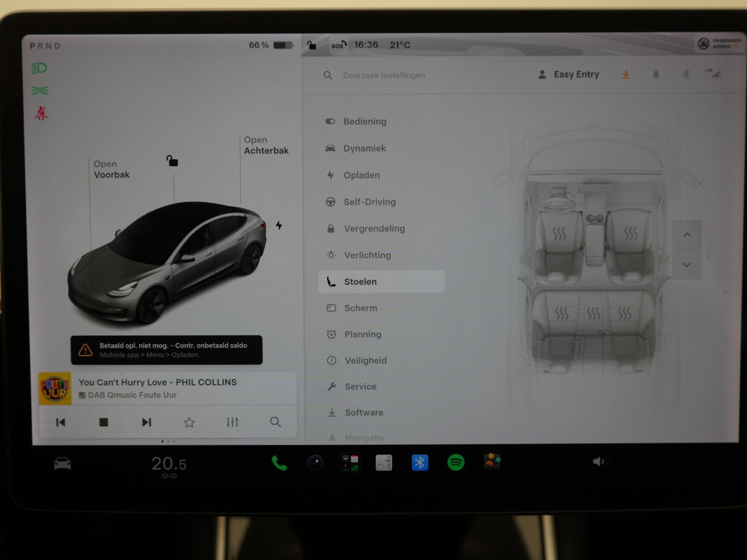
Task: Open Achterbak rear trunk
Action: point(266,145)
